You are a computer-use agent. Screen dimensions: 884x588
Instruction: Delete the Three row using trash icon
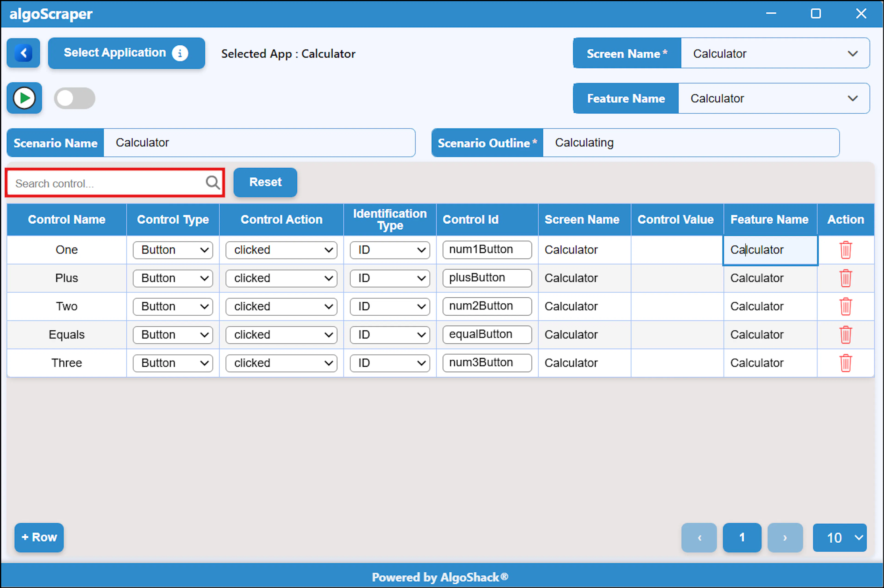[845, 363]
